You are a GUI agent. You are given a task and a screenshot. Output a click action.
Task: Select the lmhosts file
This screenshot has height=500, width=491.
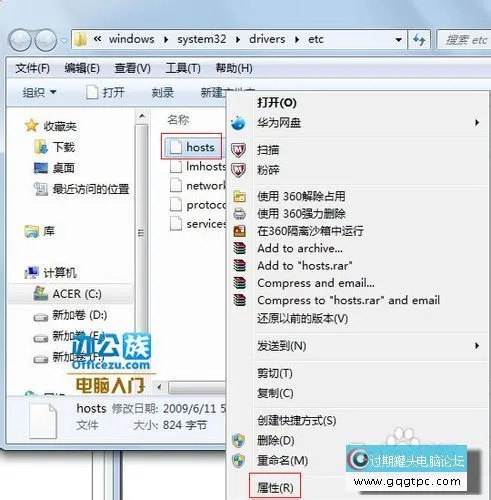[199, 166]
